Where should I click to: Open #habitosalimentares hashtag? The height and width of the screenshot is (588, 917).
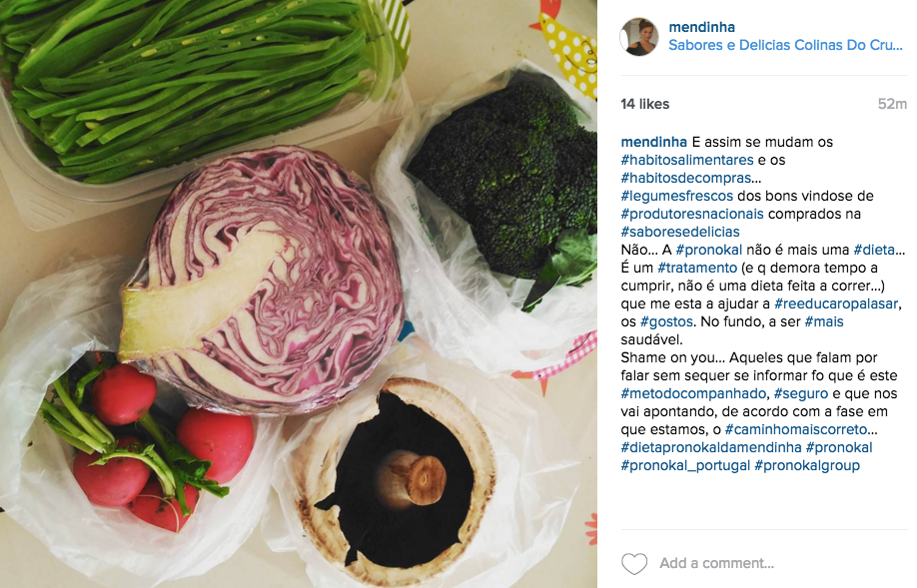coord(687,160)
